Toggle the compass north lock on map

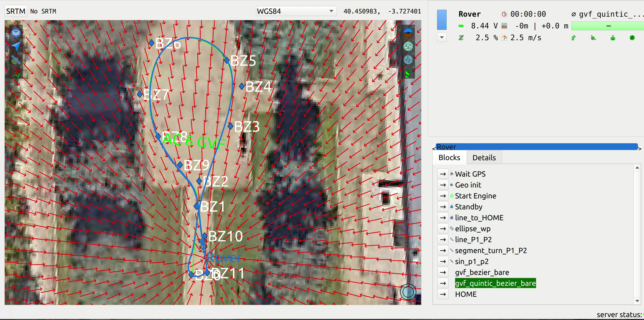[408, 292]
